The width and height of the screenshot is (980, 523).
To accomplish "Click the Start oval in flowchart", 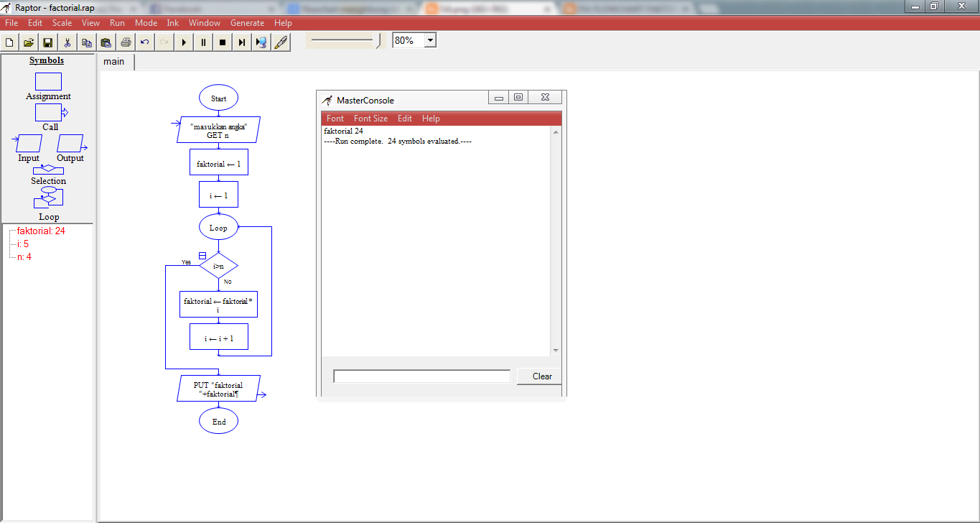I will click(x=218, y=98).
